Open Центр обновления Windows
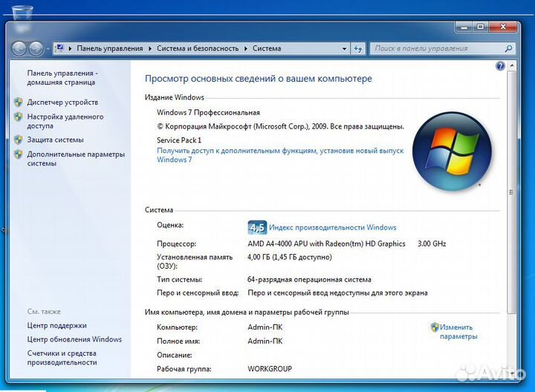 coord(74,339)
